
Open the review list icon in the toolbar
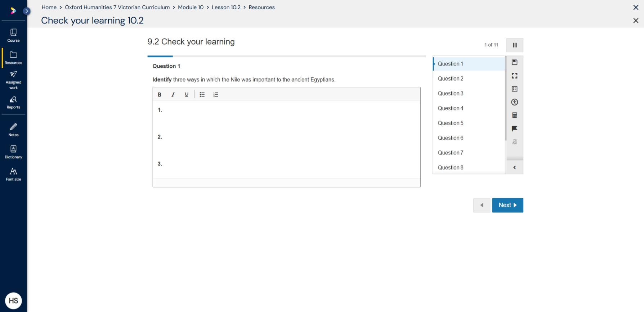tap(515, 89)
